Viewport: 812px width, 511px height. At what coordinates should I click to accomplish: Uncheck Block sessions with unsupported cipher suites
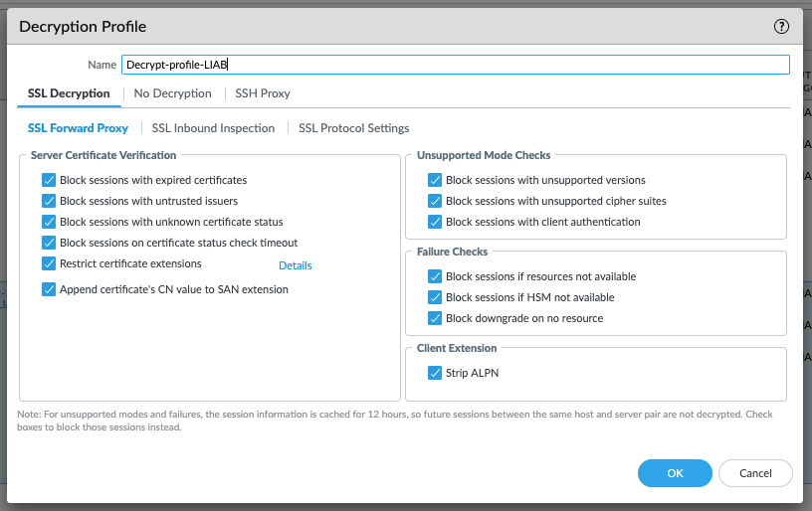(x=435, y=201)
